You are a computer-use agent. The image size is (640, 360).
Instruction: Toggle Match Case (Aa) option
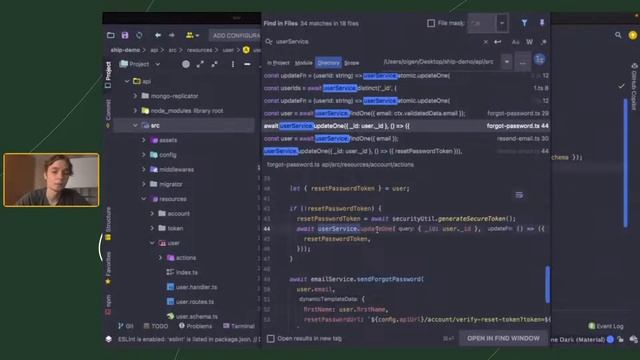[516, 42]
